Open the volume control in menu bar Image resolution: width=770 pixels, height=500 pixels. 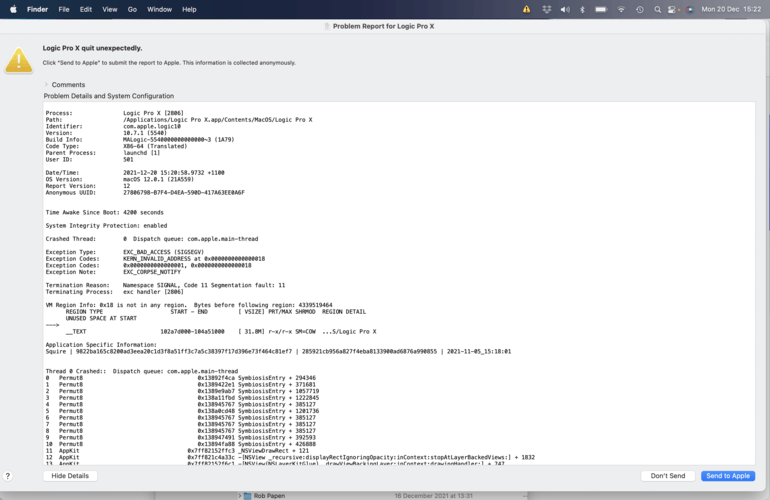(x=565, y=9)
